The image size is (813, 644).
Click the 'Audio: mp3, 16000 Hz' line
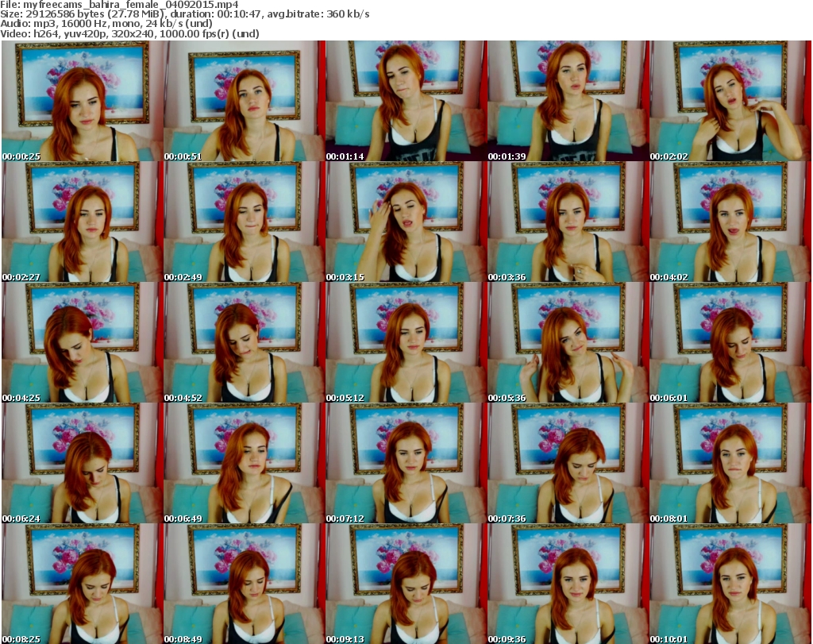[106, 24]
